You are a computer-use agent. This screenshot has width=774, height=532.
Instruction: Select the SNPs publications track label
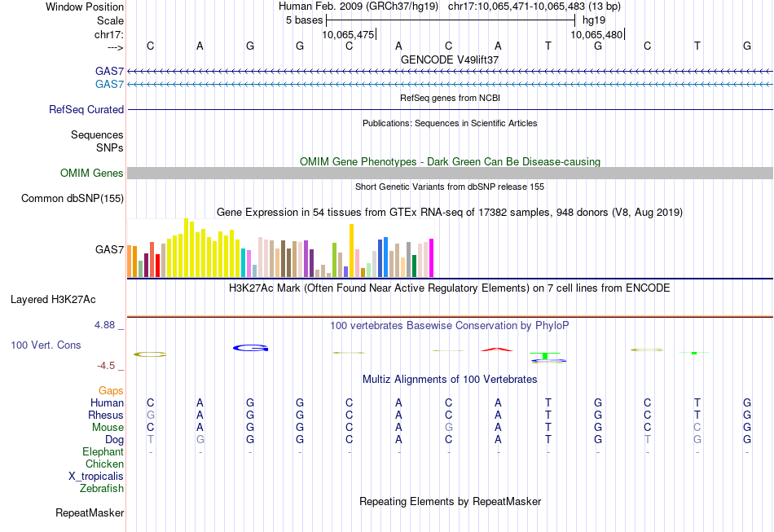coord(110,147)
